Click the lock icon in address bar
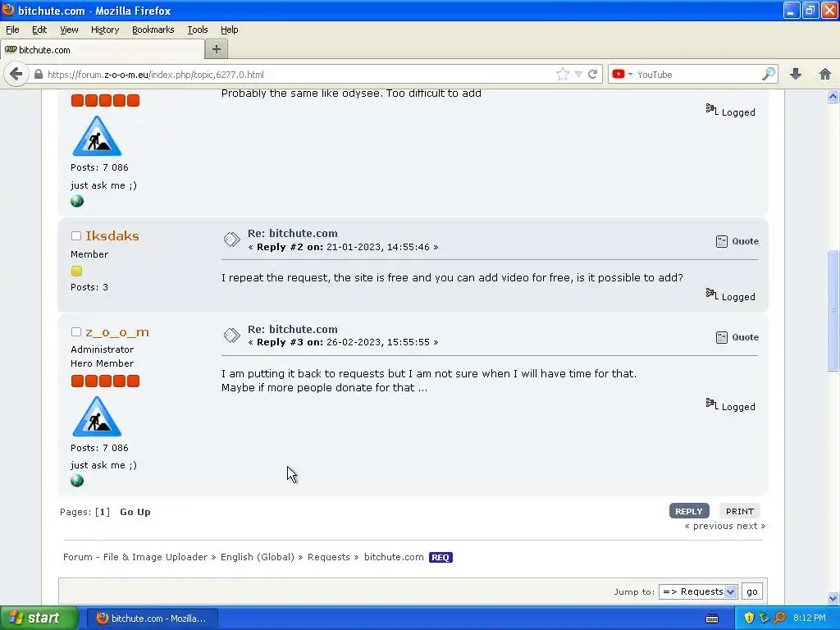840x630 pixels. point(39,74)
